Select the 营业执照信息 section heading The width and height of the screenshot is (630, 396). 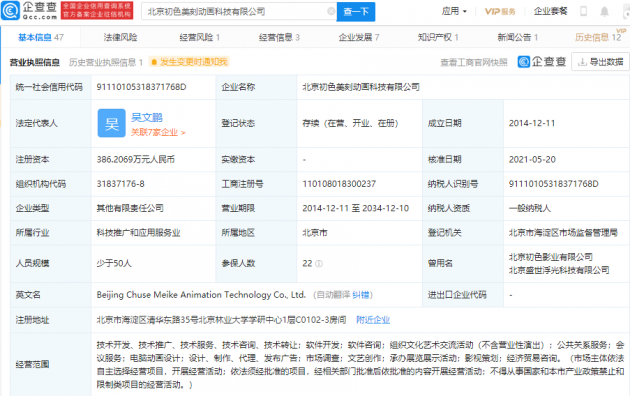click(35, 62)
